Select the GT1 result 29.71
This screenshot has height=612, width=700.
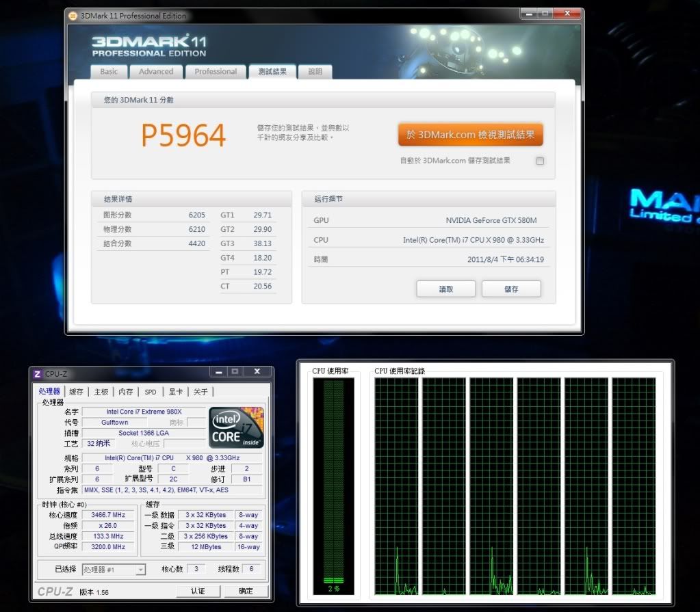pyautogui.click(x=263, y=215)
